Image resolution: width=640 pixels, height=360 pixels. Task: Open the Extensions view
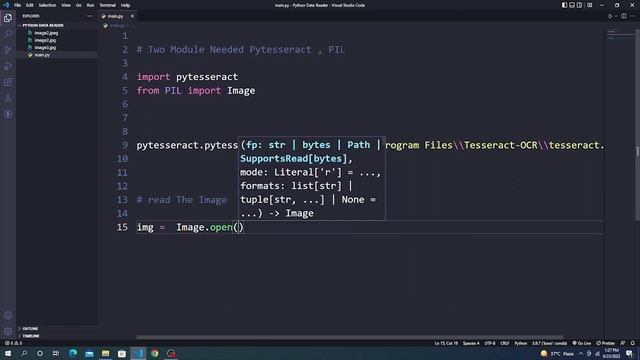8,82
